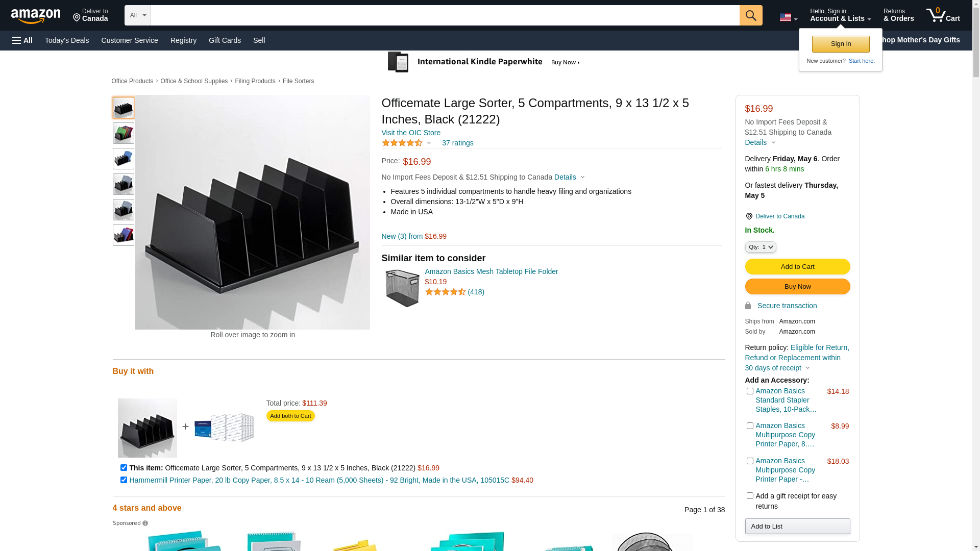Expand Account & Lists dropdown
The width and height of the screenshot is (980, 551).
pos(840,15)
